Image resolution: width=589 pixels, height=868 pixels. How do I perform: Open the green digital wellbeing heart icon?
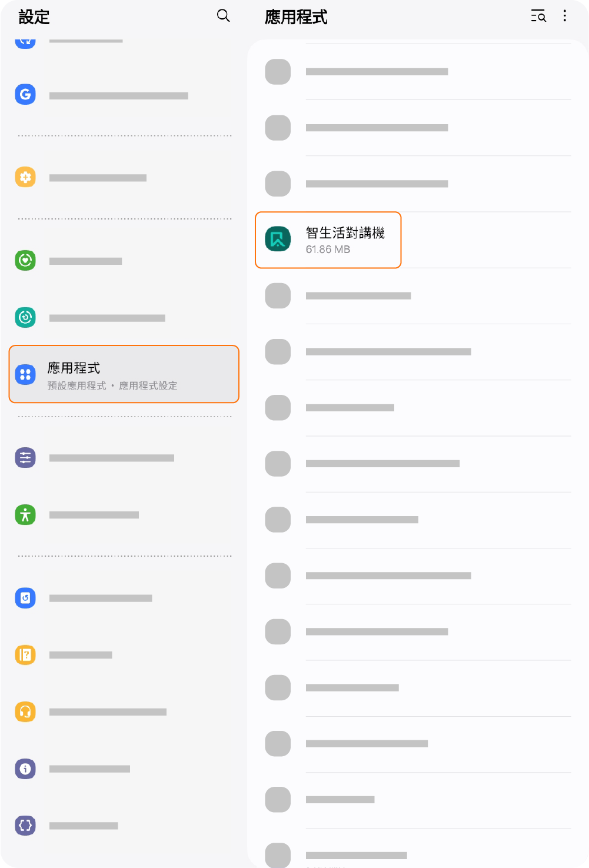[25, 260]
